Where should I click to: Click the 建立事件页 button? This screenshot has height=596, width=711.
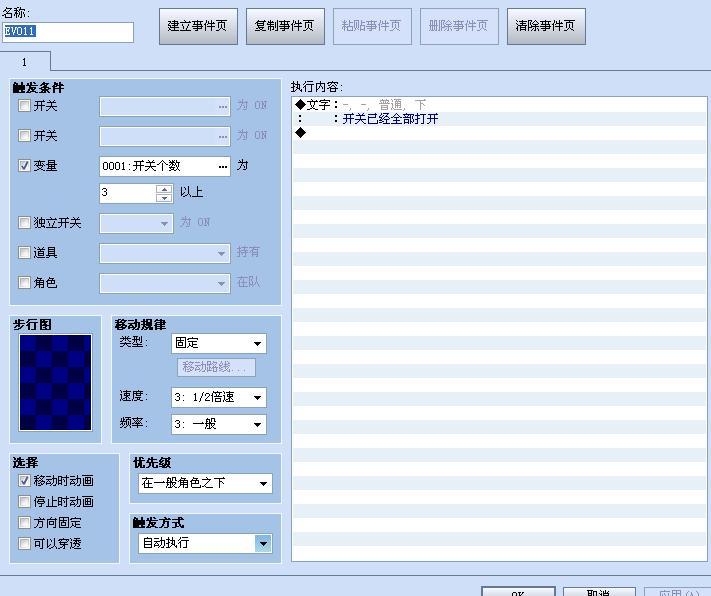pyautogui.click(x=198, y=26)
